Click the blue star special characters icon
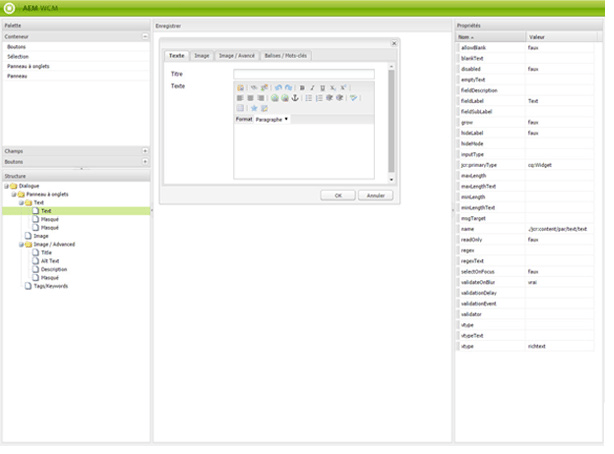Viewport: 614px width, 454px height. point(254,108)
